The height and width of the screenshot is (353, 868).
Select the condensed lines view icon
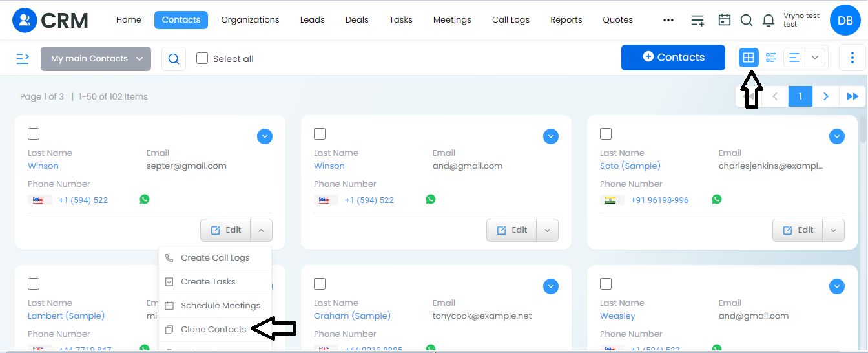794,58
